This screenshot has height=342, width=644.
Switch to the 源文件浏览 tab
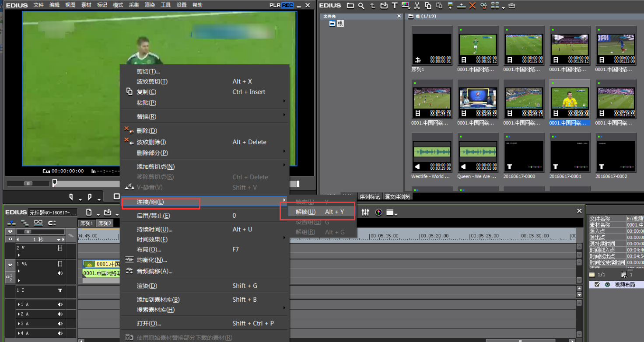(x=397, y=197)
